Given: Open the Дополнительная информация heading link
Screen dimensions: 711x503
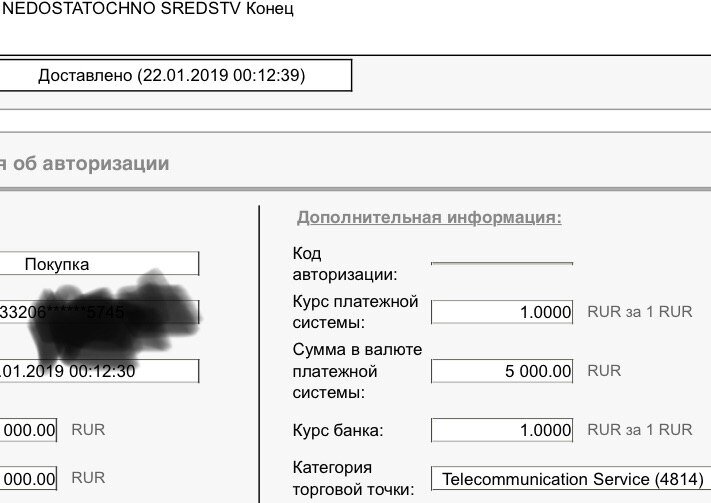Looking at the screenshot, I should 429,217.
